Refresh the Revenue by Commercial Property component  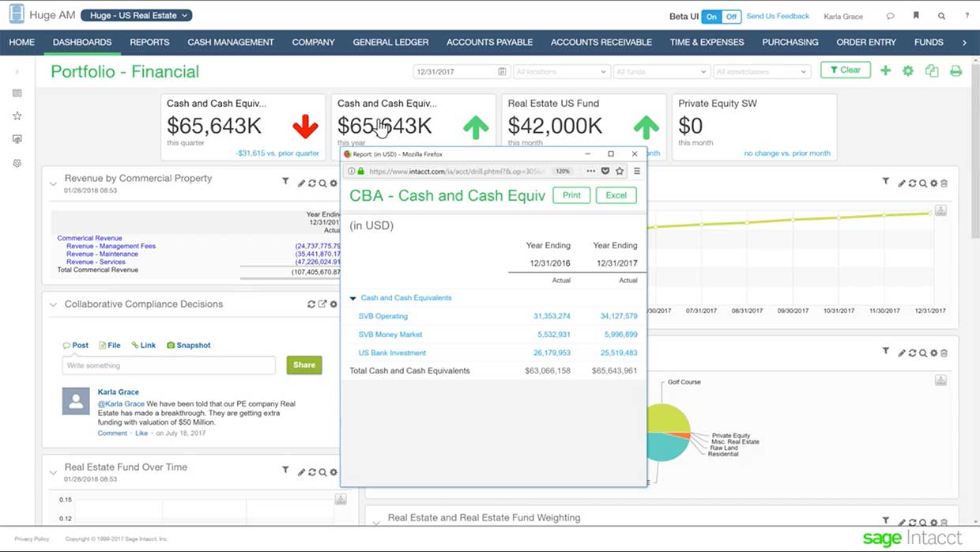(312, 183)
